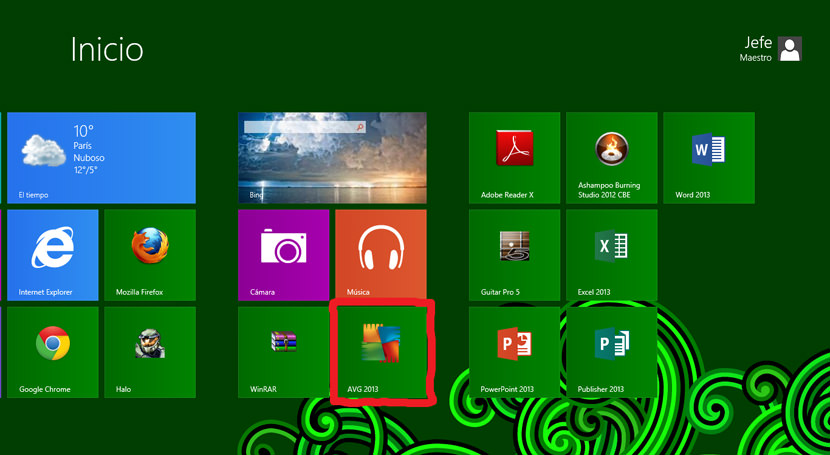This screenshot has height=455, width=830.
Task: Open Excel 2013 tile
Action: click(611, 255)
